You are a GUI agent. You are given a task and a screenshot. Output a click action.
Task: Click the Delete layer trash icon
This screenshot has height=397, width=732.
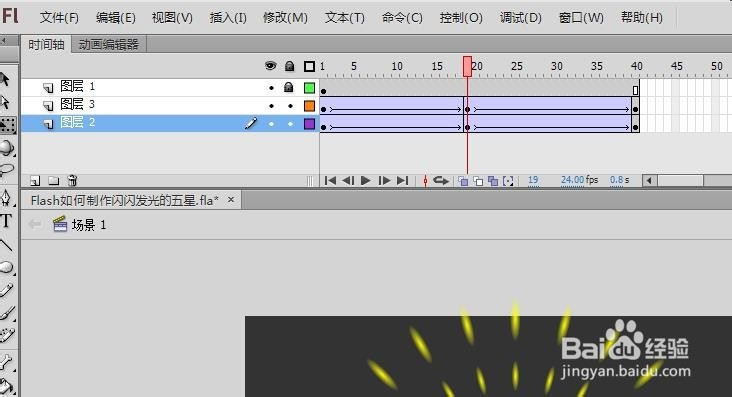point(72,180)
